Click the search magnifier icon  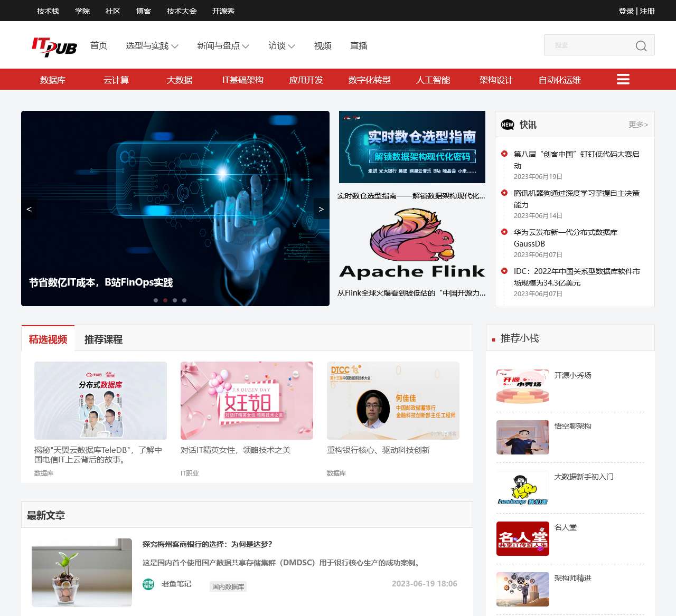[x=641, y=46]
